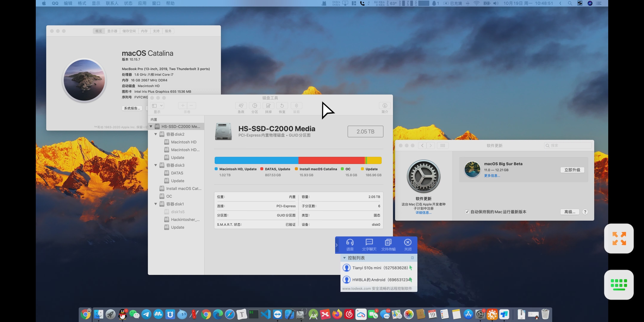Image resolution: width=644 pixels, height=322 pixels.
Task: Open the 格式 menu in menu bar
Action: 82,3
